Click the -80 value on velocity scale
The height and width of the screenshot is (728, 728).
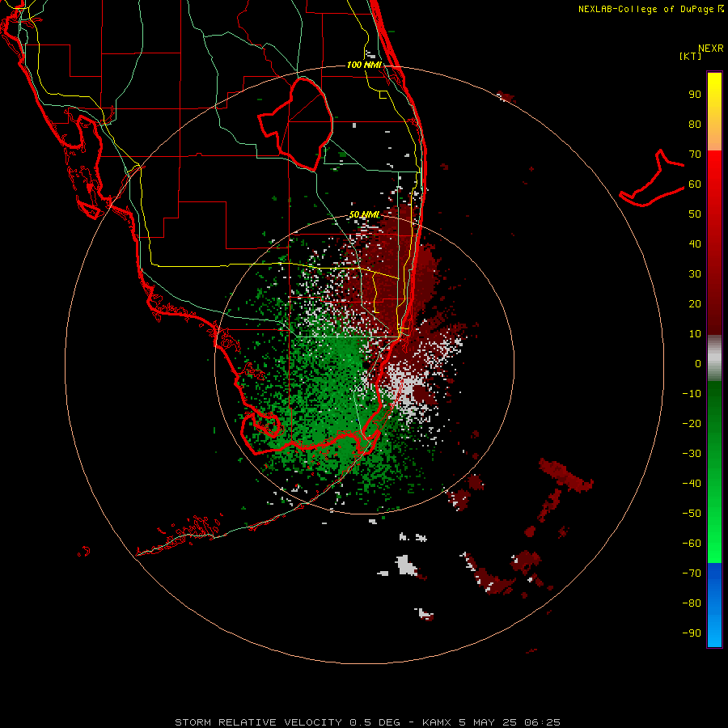pyautogui.click(x=692, y=603)
